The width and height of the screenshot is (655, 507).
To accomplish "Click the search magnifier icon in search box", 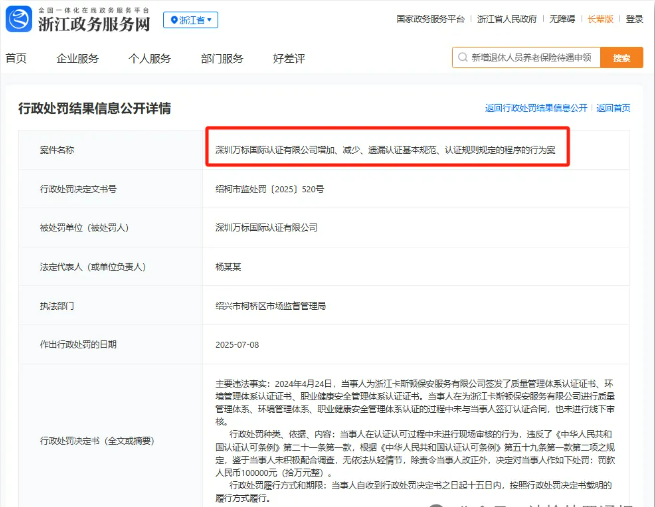I will [x=462, y=58].
